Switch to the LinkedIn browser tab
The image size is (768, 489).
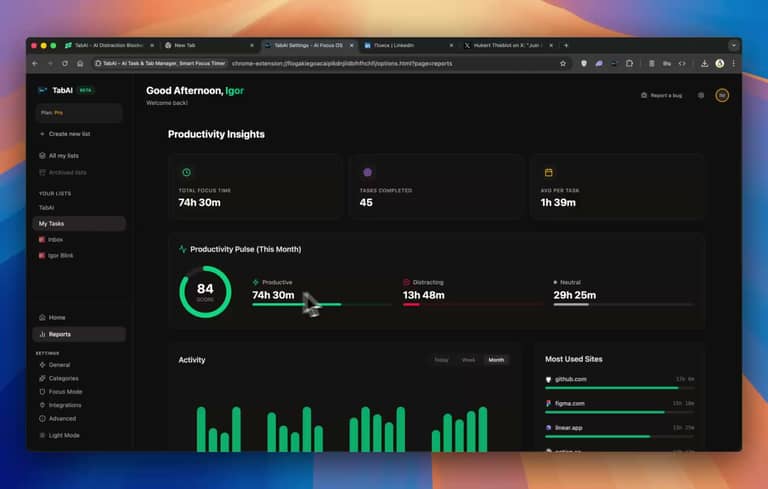(408, 45)
